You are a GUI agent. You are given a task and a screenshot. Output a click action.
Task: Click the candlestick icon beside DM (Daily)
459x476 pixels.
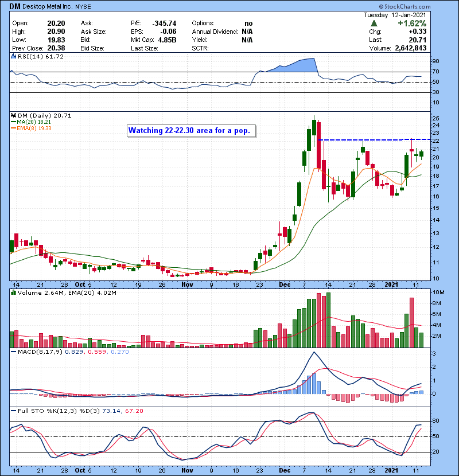(x=13, y=115)
